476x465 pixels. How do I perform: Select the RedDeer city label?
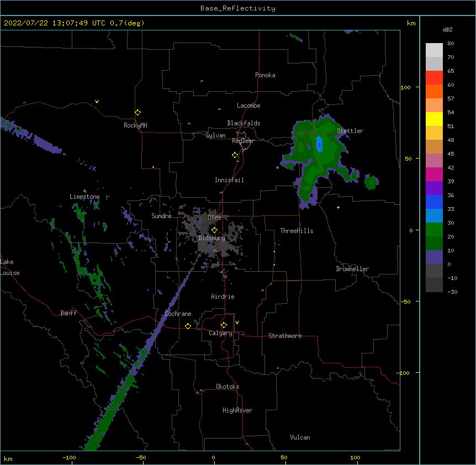243,141
